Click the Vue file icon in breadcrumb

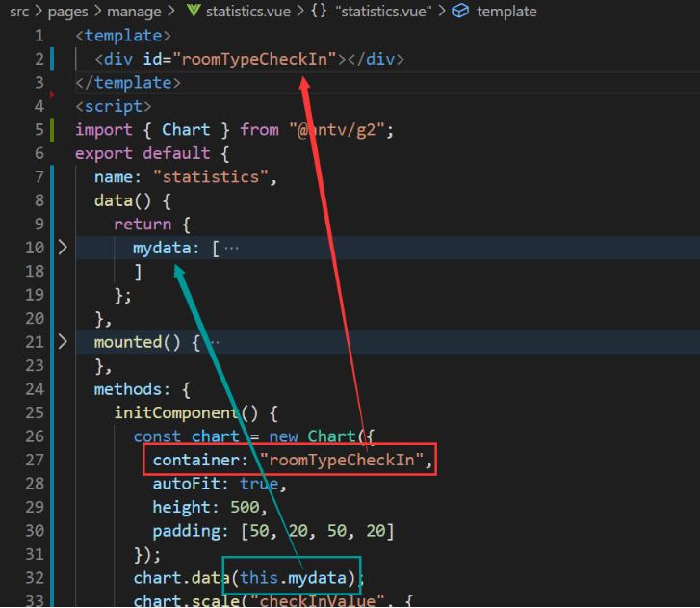pos(194,11)
